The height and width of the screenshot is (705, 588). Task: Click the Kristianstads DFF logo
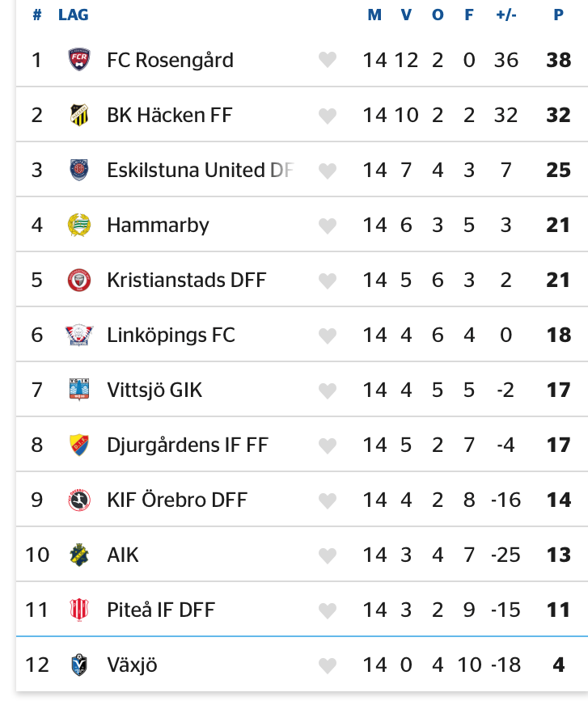78,280
